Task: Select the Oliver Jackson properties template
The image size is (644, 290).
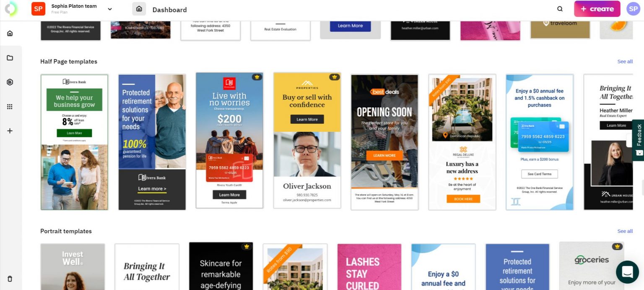Action: click(307, 141)
